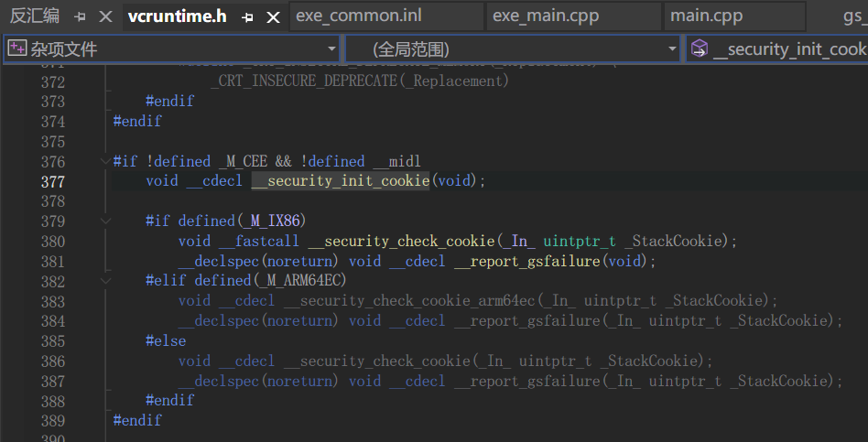Click the highlighted __security_init_cookie identifier
Viewport: 868px width, 442px height.
coord(341,181)
